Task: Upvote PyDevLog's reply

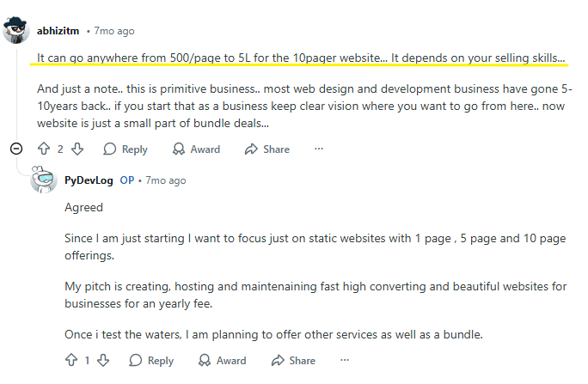Action: tap(71, 361)
